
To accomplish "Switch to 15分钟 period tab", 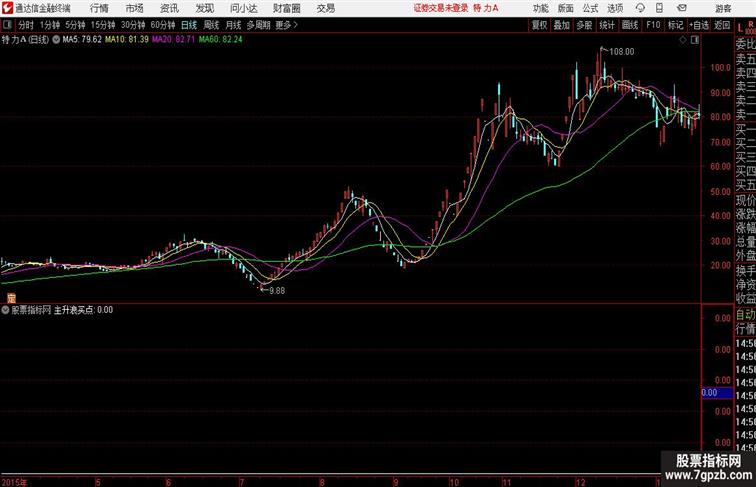I will 103,25.
